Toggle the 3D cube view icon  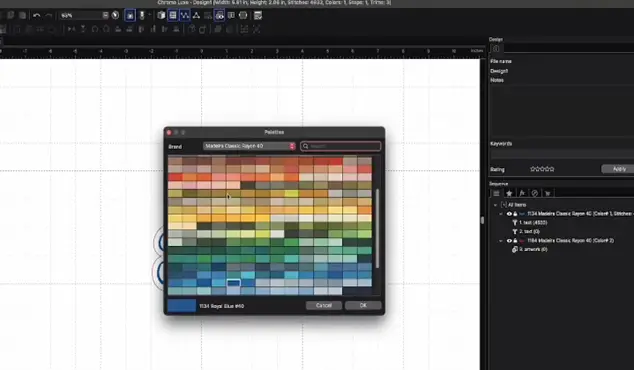161,15
